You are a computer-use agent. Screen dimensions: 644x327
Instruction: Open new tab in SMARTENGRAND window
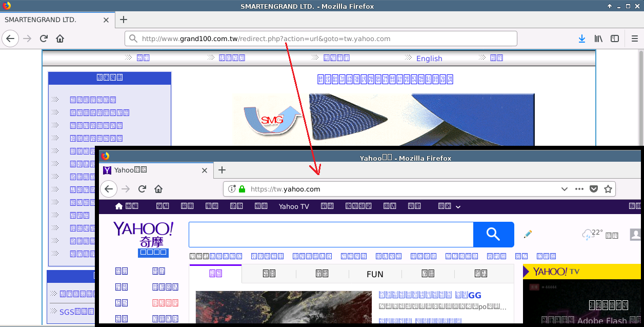123,20
